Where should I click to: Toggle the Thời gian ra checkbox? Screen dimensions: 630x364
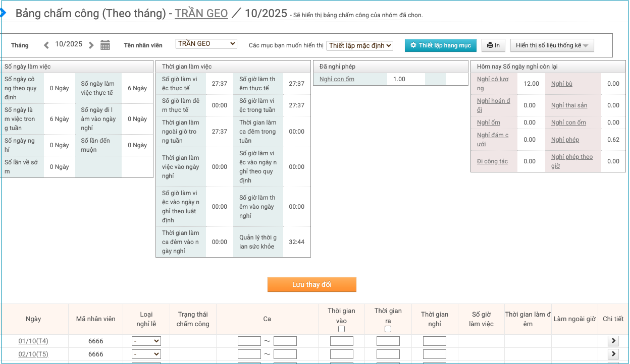pos(388,329)
